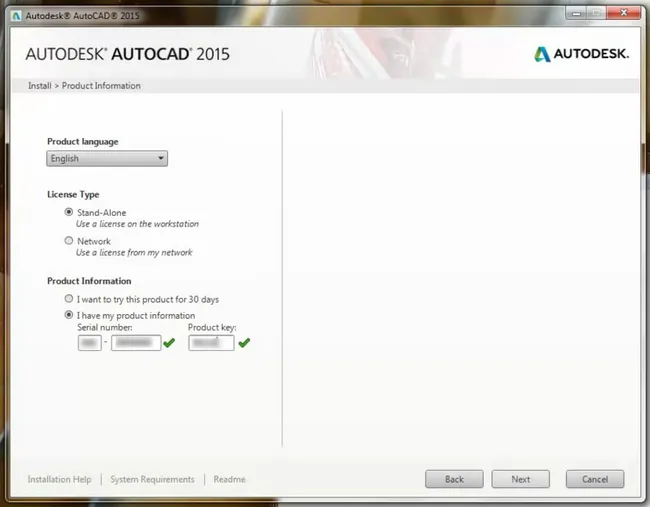This screenshot has height=507, width=650.
Task: Go to the Back step
Action: (454, 479)
